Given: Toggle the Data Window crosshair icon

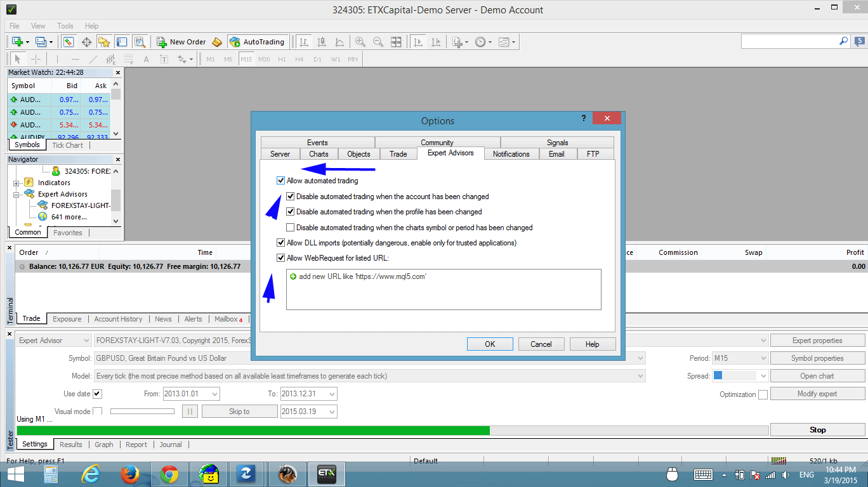Looking at the screenshot, I should pos(86,42).
